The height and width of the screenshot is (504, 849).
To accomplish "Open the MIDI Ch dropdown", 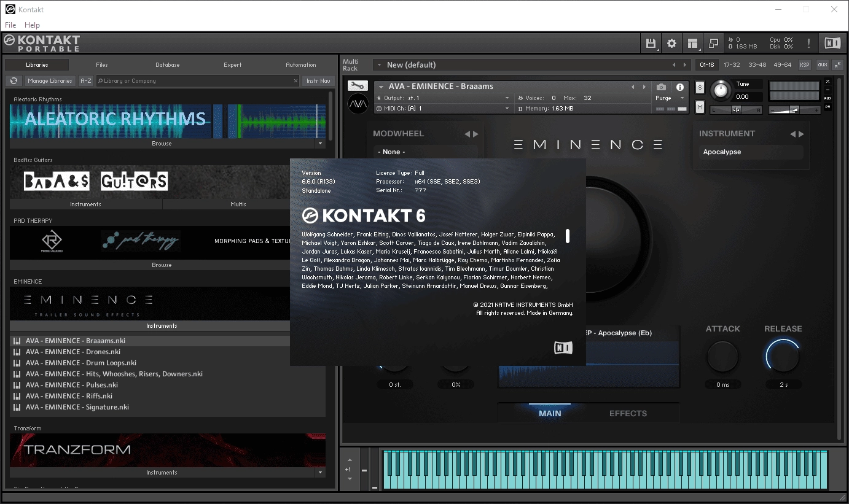I will point(507,109).
